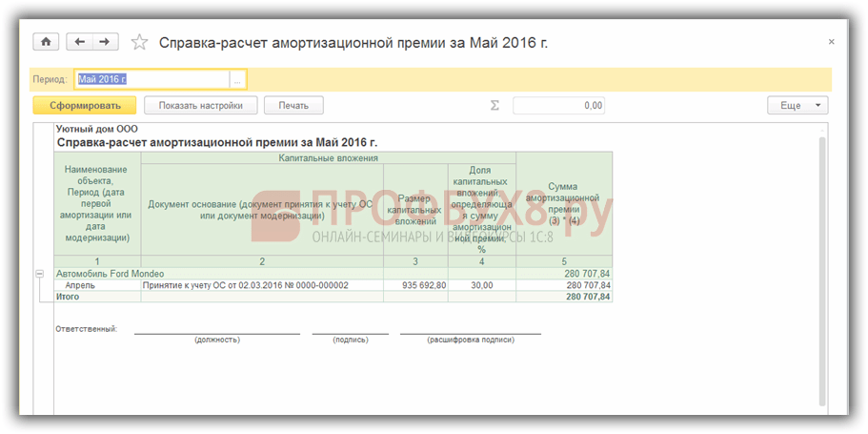Click the Home icon button
This screenshot has height=434, width=868.
[45, 42]
